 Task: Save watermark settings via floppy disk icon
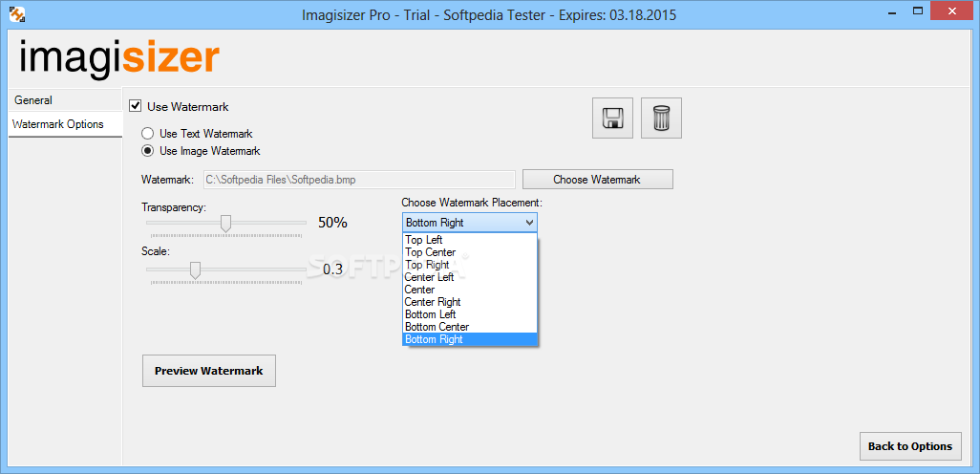coord(612,118)
